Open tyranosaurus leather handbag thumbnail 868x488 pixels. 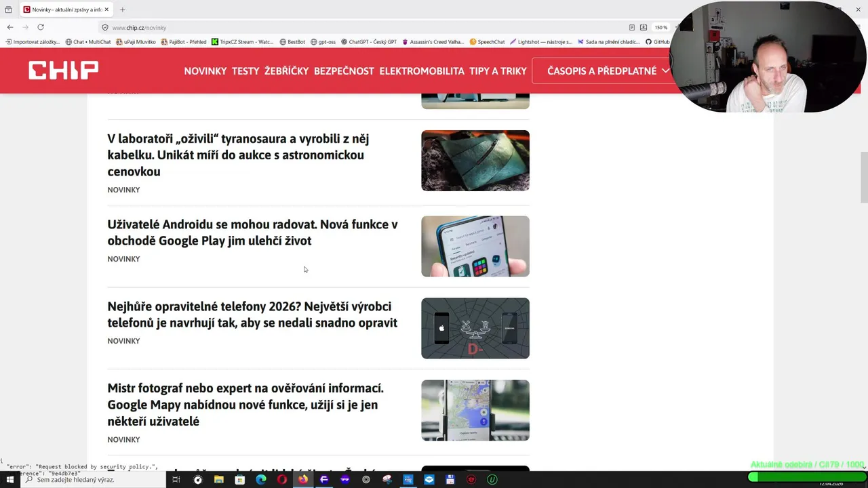tap(475, 161)
